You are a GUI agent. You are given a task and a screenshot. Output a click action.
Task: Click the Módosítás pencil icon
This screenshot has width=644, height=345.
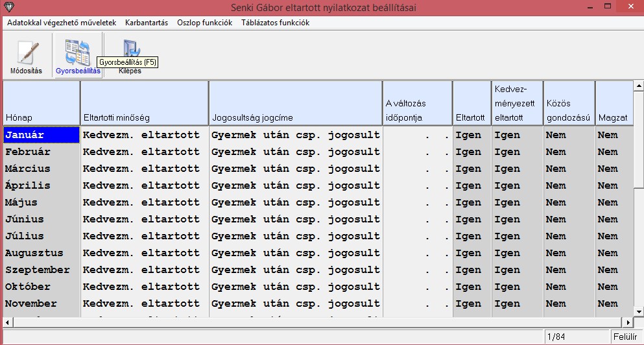coord(26,53)
